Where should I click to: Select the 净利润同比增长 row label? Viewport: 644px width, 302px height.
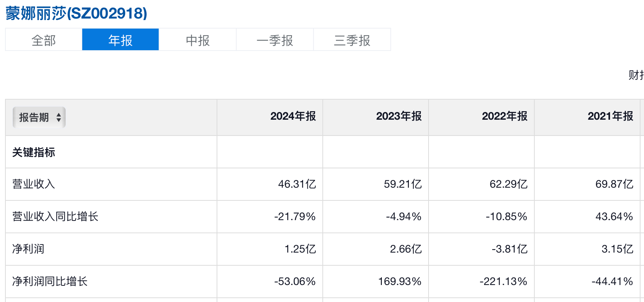click(x=50, y=282)
